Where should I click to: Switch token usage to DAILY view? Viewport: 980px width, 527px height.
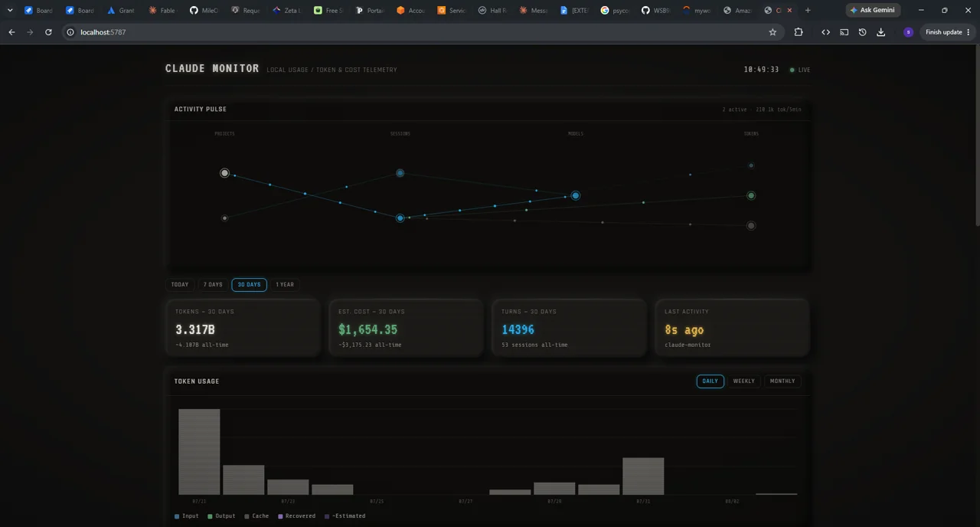point(710,381)
